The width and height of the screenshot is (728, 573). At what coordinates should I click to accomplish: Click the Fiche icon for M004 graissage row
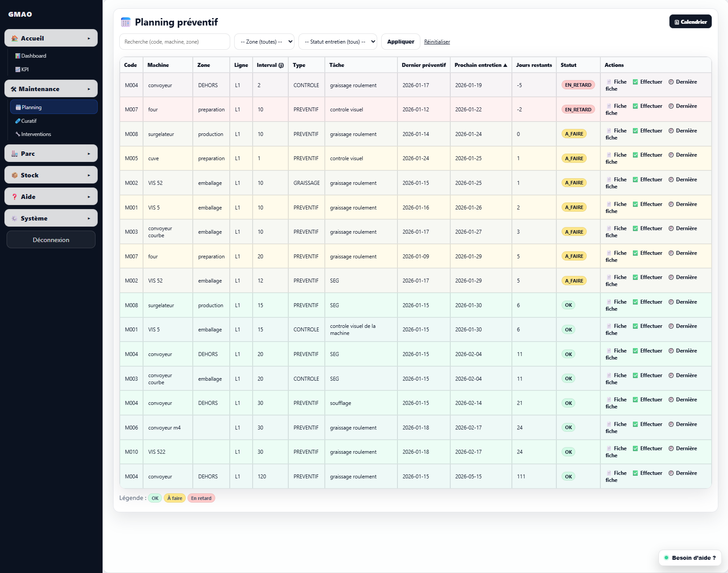click(x=609, y=82)
